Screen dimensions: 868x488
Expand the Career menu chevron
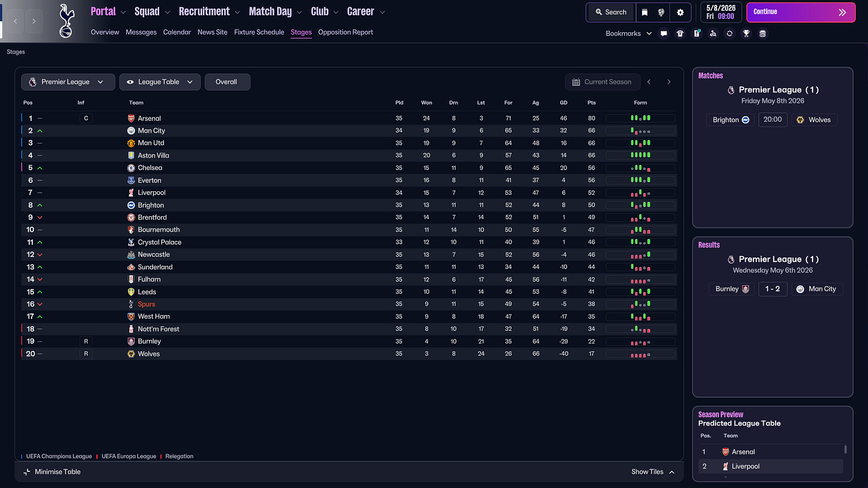382,12
